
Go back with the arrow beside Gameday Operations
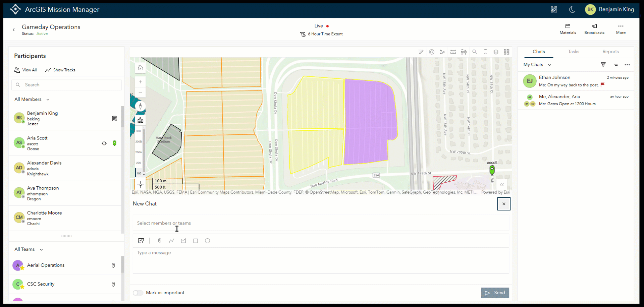[x=14, y=30]
